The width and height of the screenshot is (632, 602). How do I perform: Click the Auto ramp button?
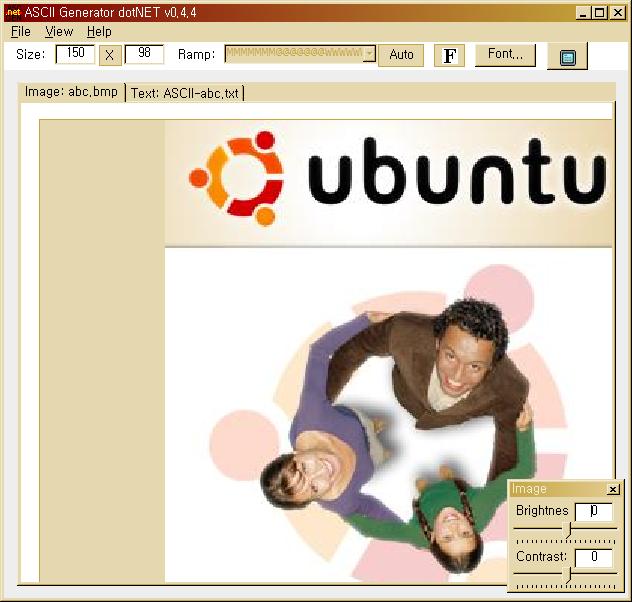click(x=401, y=55)
